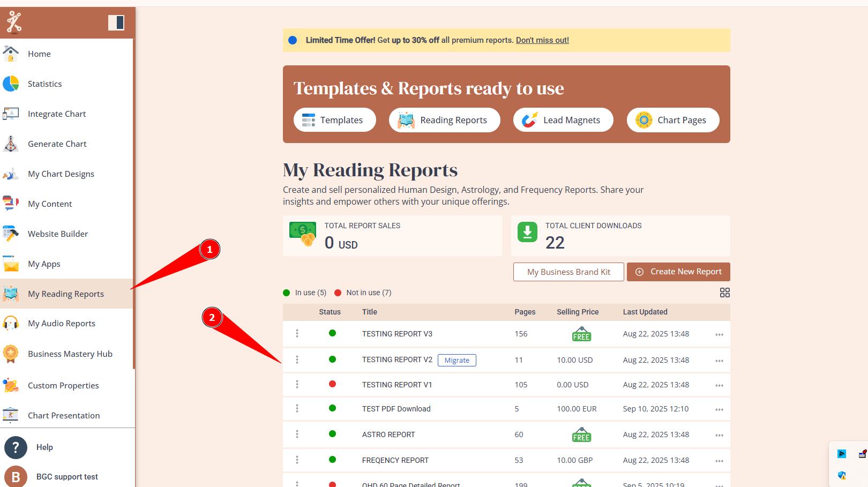
Task: Click the Website Builder icon
Action: [x=11, y=234]
